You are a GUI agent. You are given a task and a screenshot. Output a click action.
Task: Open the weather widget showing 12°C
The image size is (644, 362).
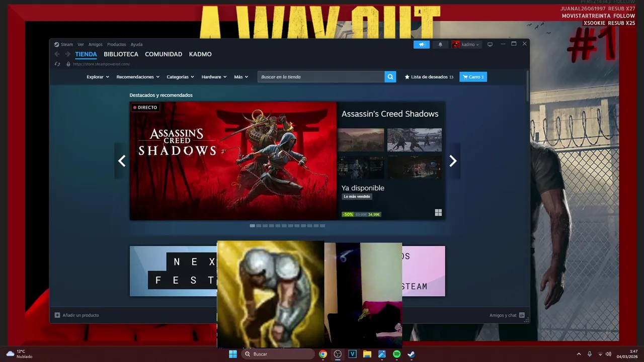[19, 354]
